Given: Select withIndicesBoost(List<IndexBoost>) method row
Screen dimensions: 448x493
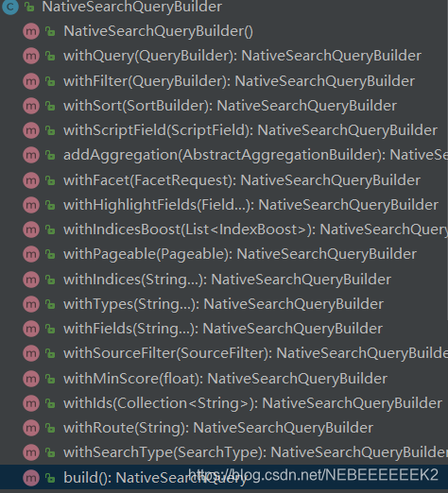Looking at the screenshot, I should 224,229.
